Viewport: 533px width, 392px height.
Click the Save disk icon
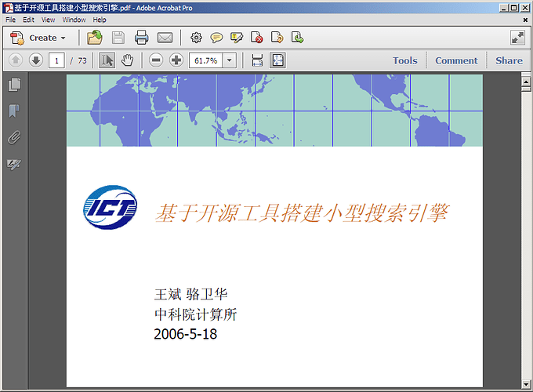coord(118,38)
